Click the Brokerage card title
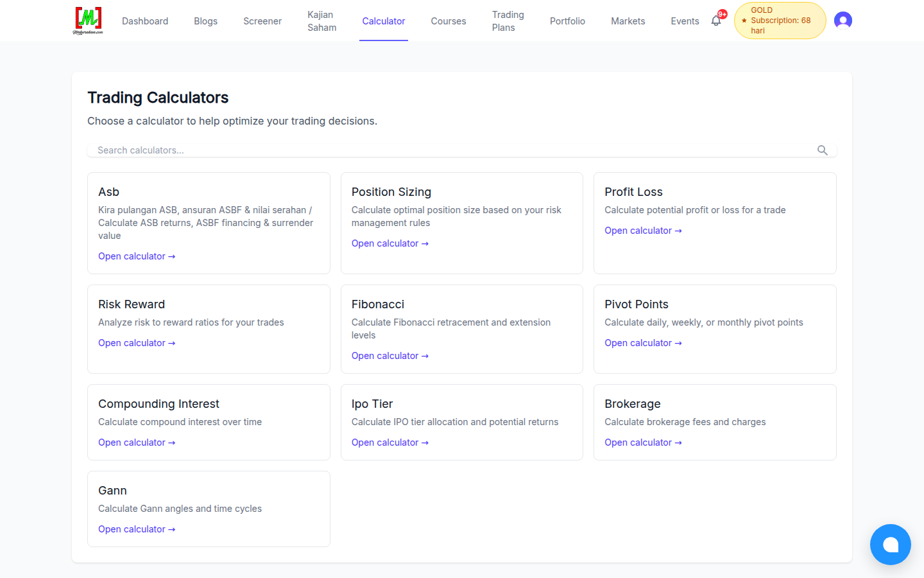Screen dimensions: 924x578 (x=633, y=404)
